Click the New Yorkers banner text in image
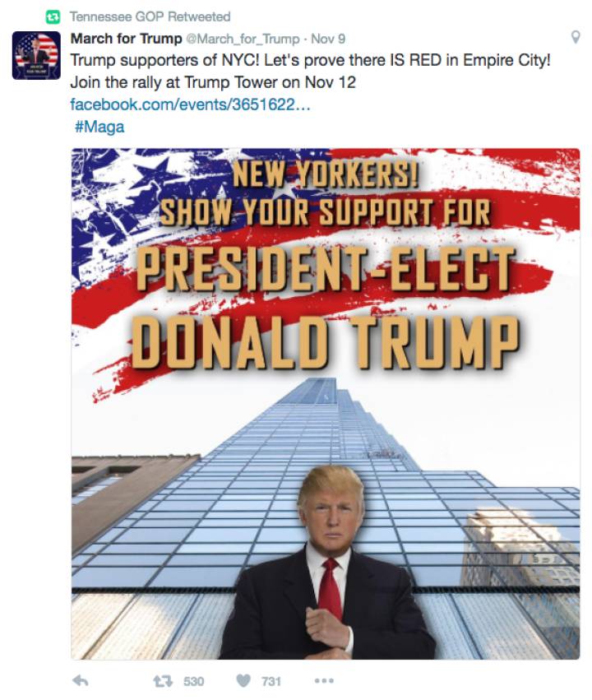592x700 pixels. [326, 174]
